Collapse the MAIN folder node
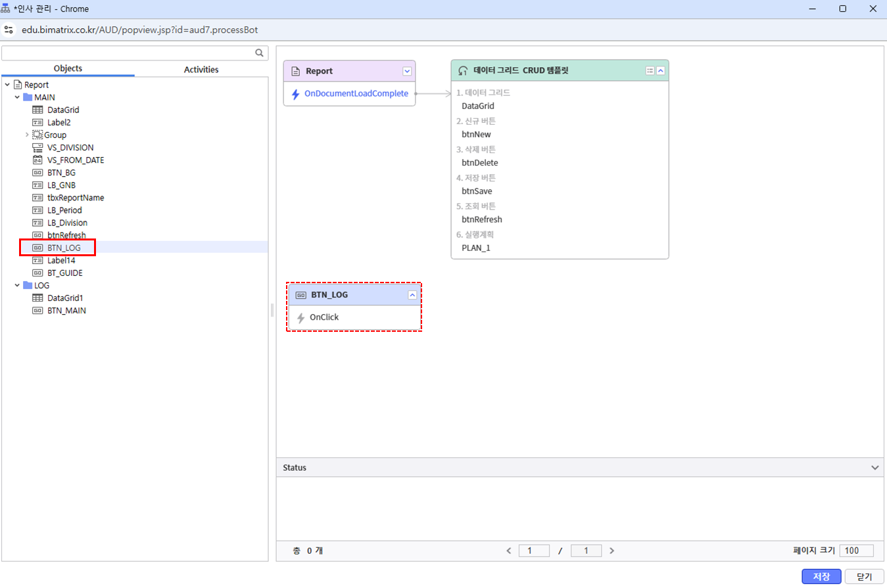The width and height of the screenshot is (887, 588). point(17,97)
